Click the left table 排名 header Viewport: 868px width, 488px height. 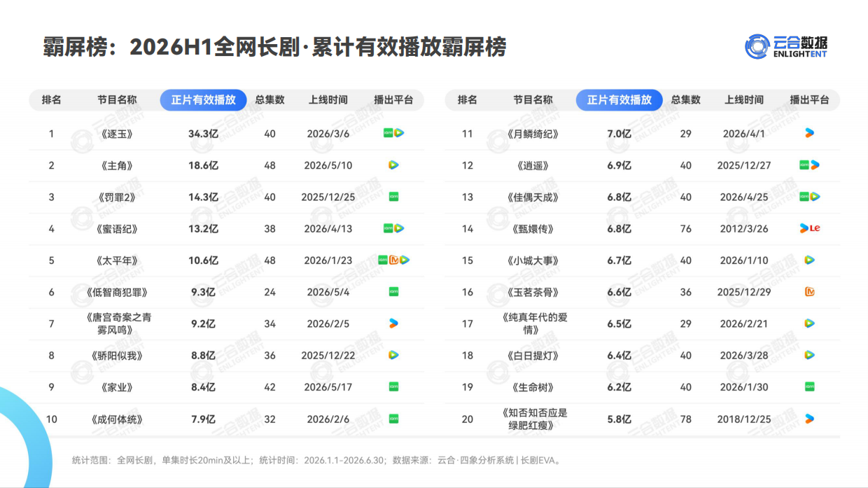pyautogui.click(x=51, y=100)
